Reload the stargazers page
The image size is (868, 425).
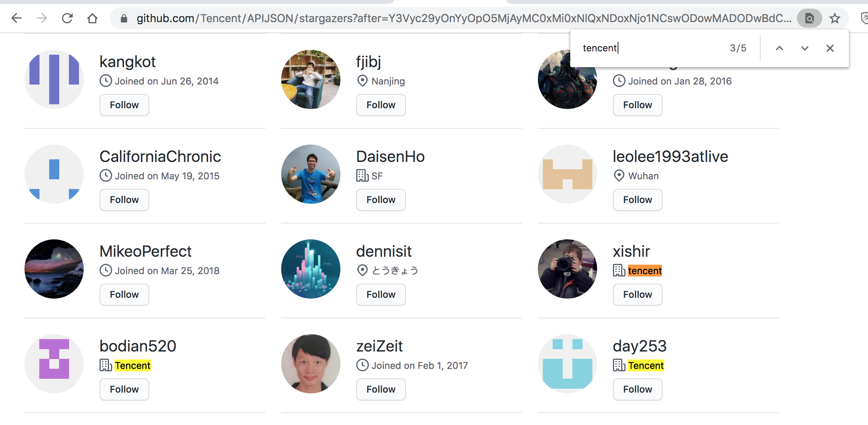tap(67, 18)
